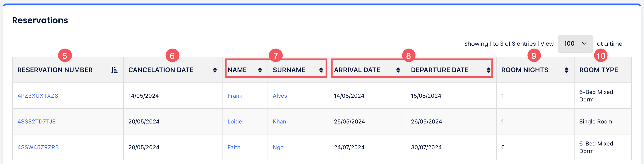This screenshot has width=644, height=164.
Task: Sort by Reservation Number column icon
Action: (x=114, y=70)
